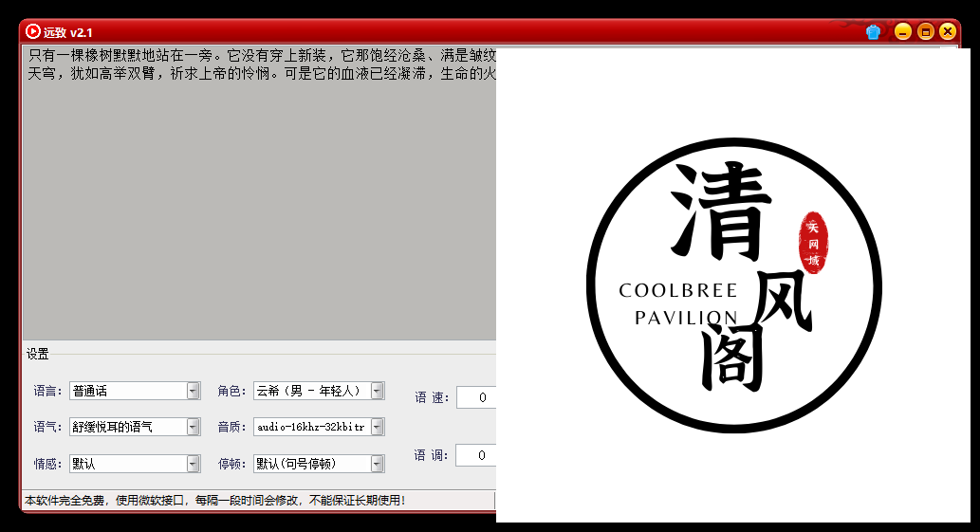The height and width of the screenshot is (532, 980).
Task: Click the status bar text 本软件完全免费
Action: click(215, 500)
